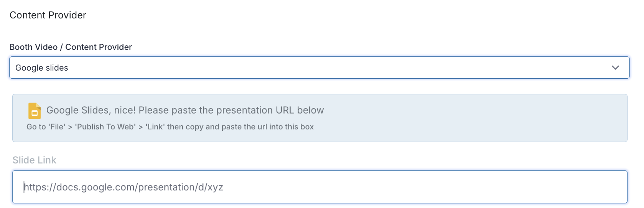Click the 'Booth Video' words in label
The width and height of the screenshot is (644, 208).
tap(33, 47)
